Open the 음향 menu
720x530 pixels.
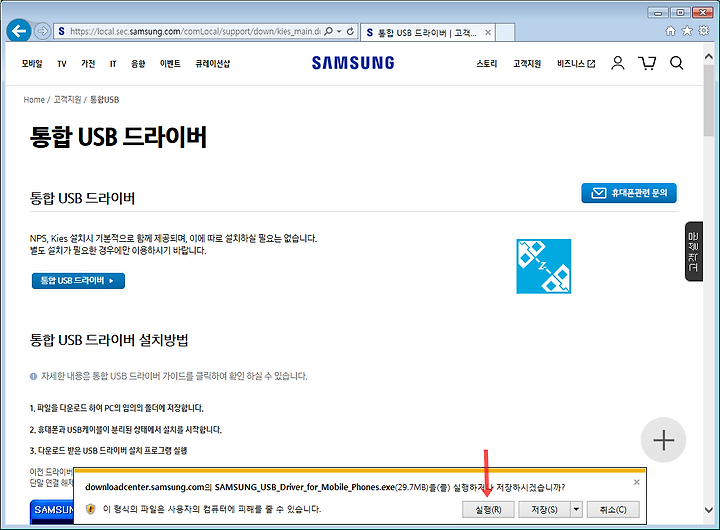(x=138, y=63)
